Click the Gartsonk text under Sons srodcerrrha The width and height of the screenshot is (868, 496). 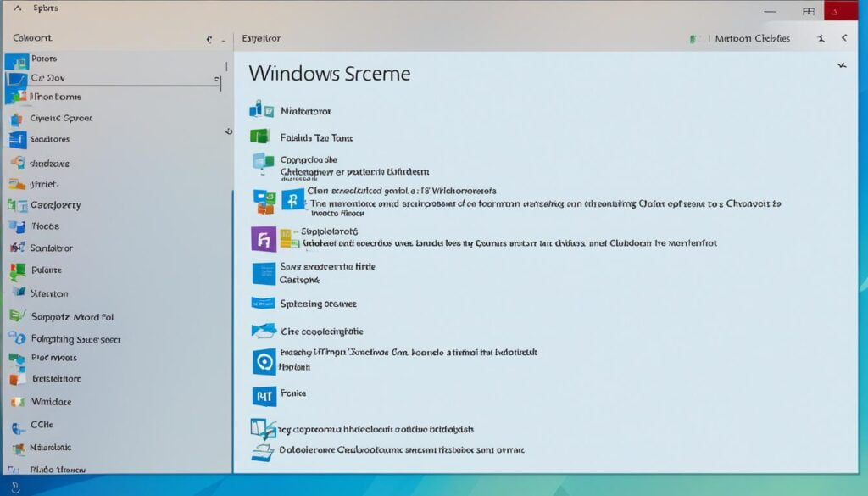click(299, 280)
